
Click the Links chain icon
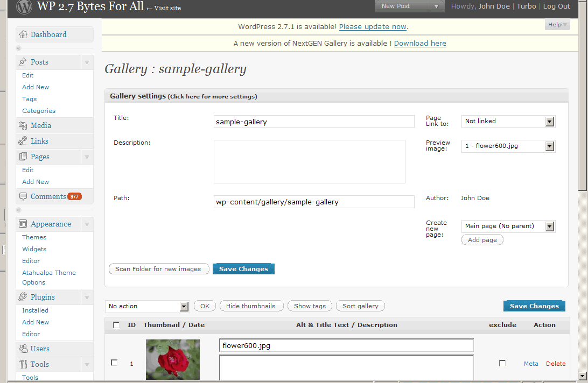[x=23, y=141]
